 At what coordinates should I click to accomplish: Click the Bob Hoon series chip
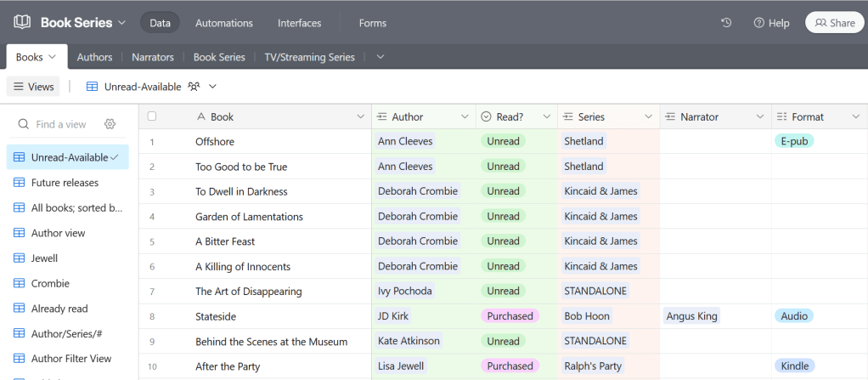coord(587,316)
